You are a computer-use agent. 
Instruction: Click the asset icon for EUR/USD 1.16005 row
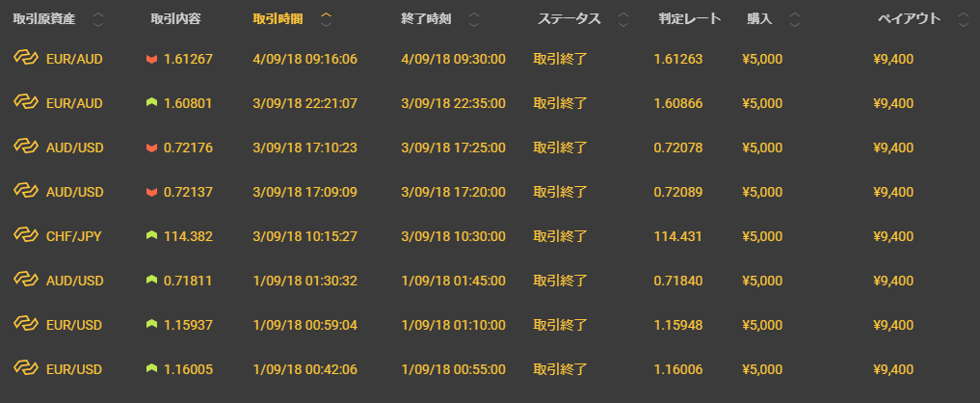pos(26,368)
